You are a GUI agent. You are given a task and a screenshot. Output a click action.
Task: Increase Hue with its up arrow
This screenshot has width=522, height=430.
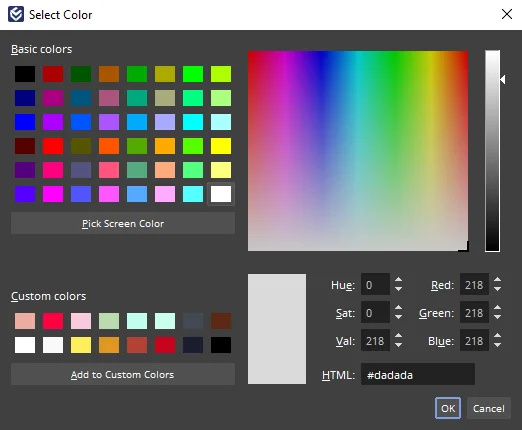[x=398, y=281]
